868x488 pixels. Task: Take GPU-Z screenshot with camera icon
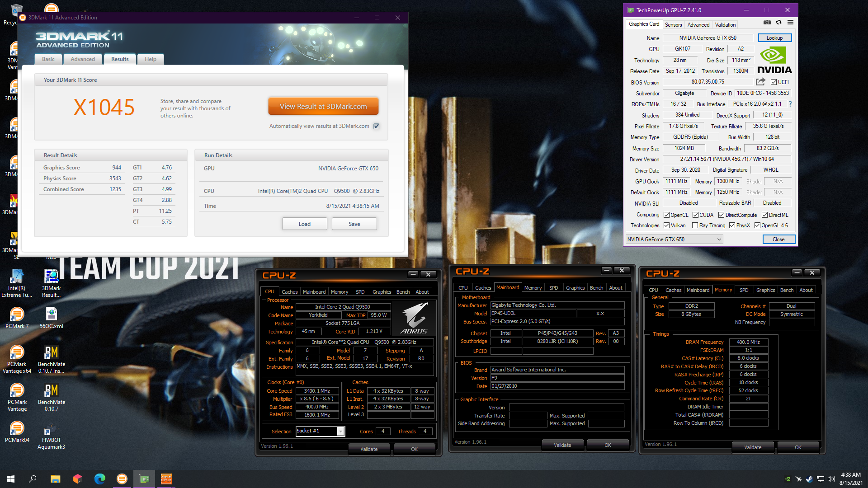[x=767, y=22]
